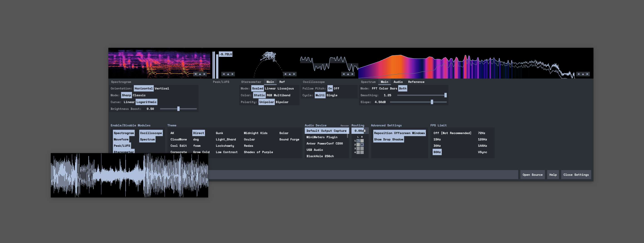The width and height of the screenshot is (644, 243).
Task: Open the Stereometer Ref tab
Action: coord(282,82)
